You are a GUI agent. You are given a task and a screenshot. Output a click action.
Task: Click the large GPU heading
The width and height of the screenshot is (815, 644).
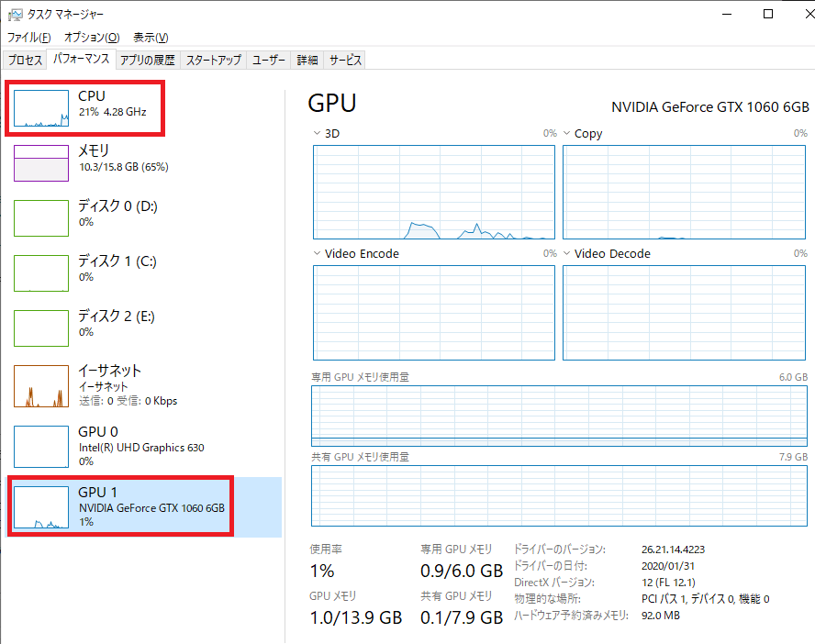[x=332, y=103]
